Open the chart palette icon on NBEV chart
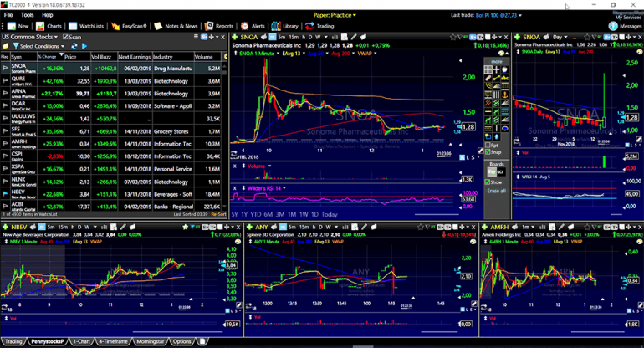This screenshot has width=644, height=348. (238, 242)
